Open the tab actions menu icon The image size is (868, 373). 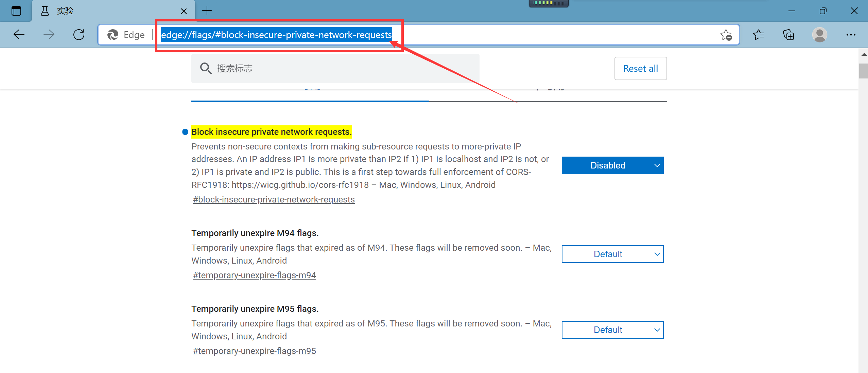[x=16, y=11]
